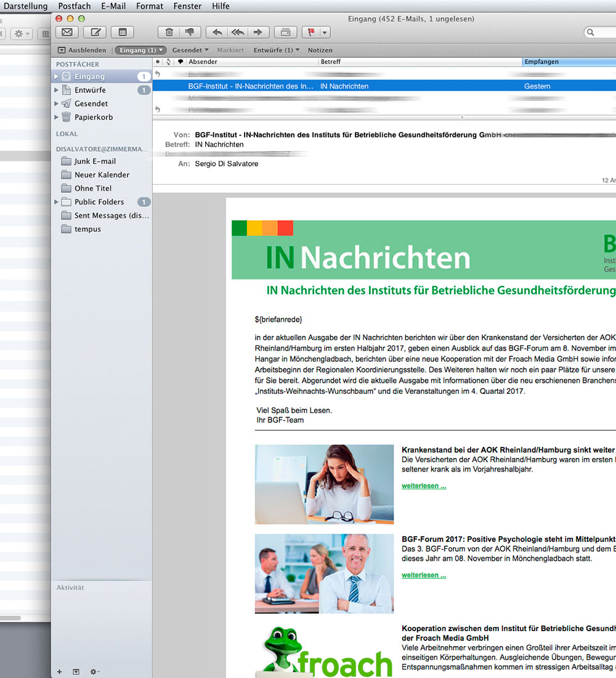Click weiterlesen under the BGF-Forum 2017 article
Viewport: 616px width, 678px height.
click(424, 575)
